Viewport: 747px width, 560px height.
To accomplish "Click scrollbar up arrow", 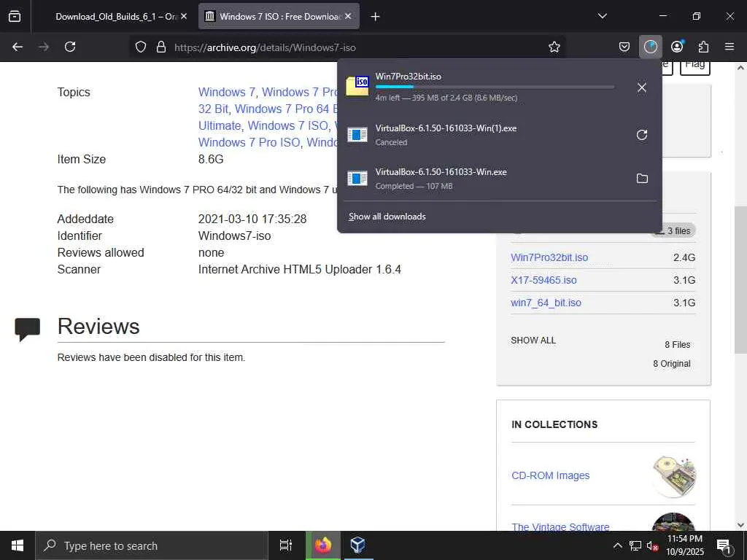I will pos(740,68).
